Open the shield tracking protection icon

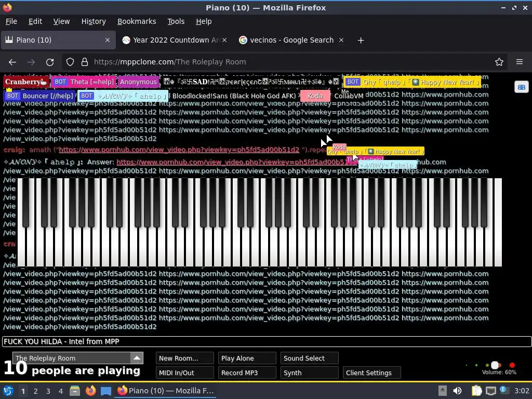coord(70,62)
